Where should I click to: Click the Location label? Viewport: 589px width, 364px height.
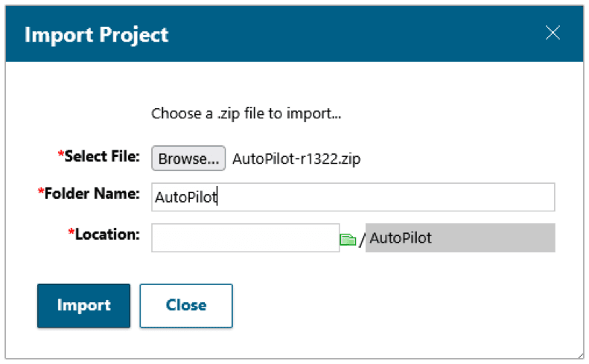pyautogui.click(x=107, y=234)
